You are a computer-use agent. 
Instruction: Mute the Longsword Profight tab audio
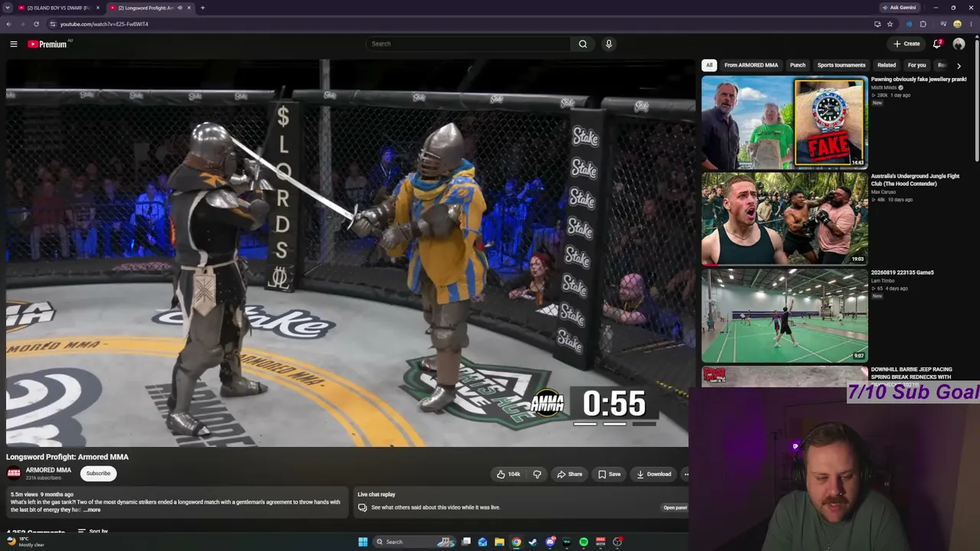(x=180, y=8)
